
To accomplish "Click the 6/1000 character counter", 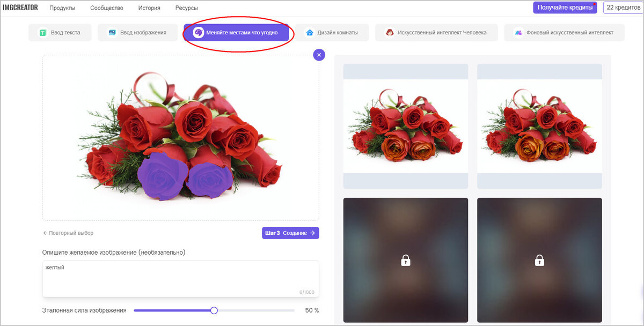I will coord(307,292).
